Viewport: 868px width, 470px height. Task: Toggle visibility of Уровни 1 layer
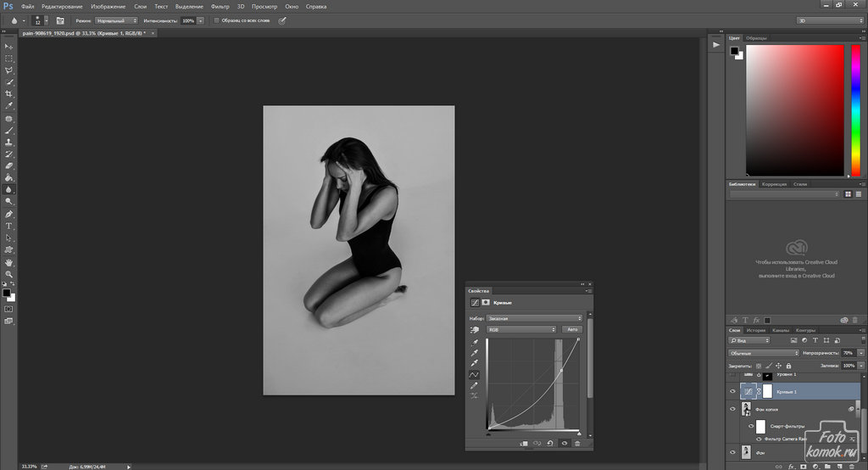(x=733, y=375)
